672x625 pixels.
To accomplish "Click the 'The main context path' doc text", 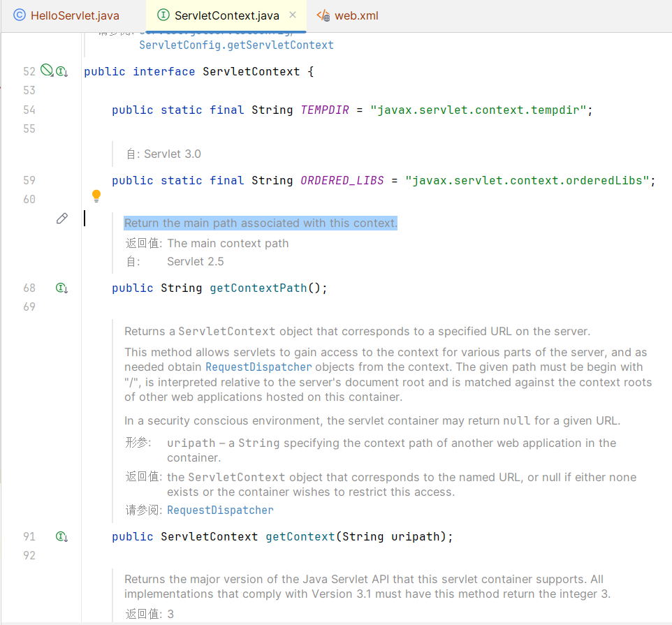I will point(228,243).
